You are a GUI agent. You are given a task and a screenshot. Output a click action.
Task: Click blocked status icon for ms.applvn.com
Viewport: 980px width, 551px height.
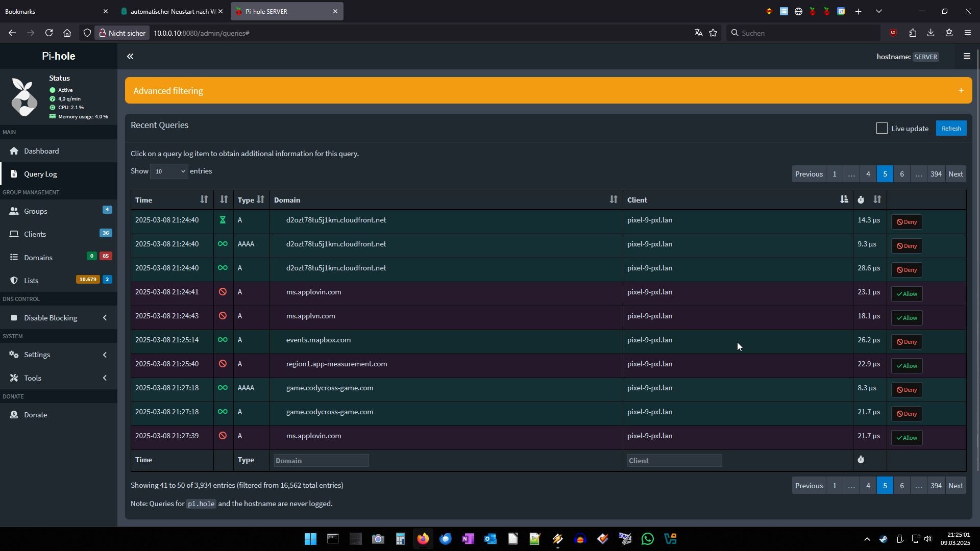[x=223, y=316]
